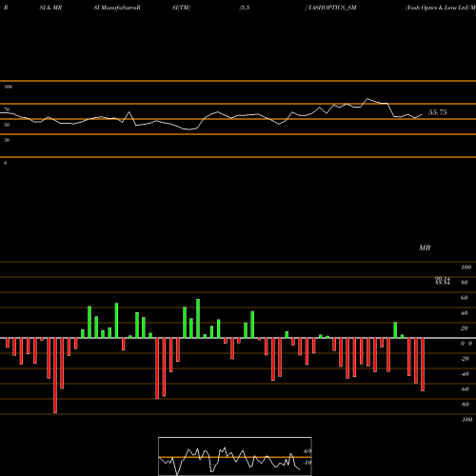Click the MR axis label -40

tap(465, 374)
